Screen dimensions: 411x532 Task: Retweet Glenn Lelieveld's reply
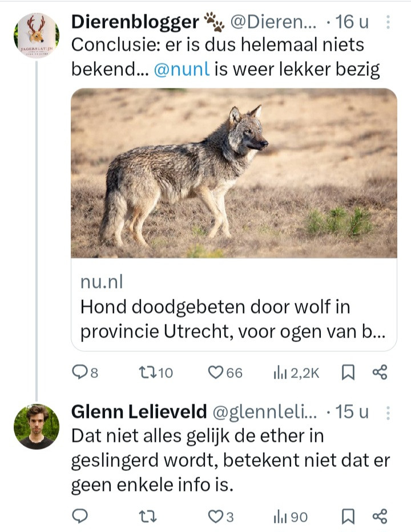tap(148, 517)
